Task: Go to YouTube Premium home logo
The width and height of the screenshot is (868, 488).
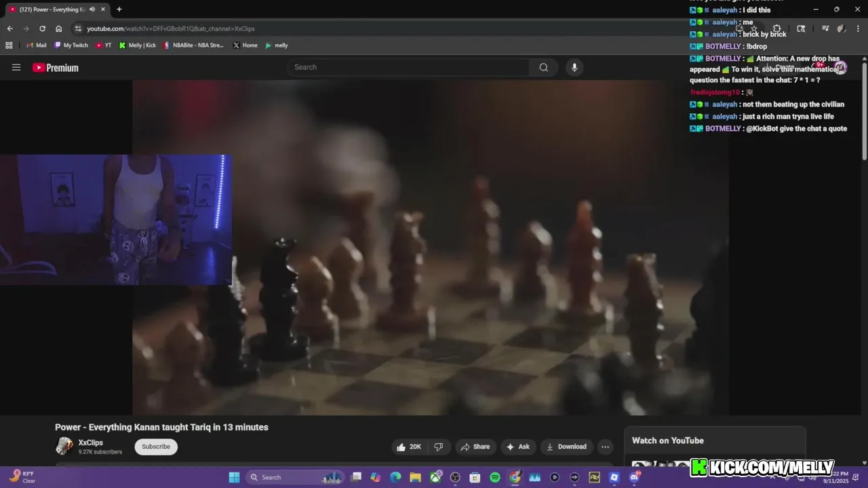Action: tap(56, 68)
